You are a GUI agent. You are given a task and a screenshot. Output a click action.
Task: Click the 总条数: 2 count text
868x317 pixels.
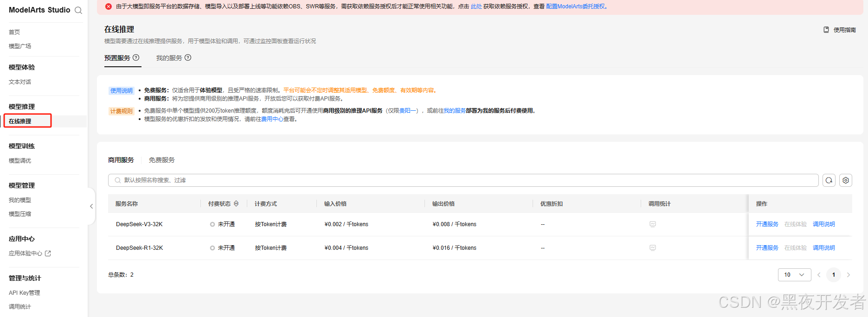(121, 275)
